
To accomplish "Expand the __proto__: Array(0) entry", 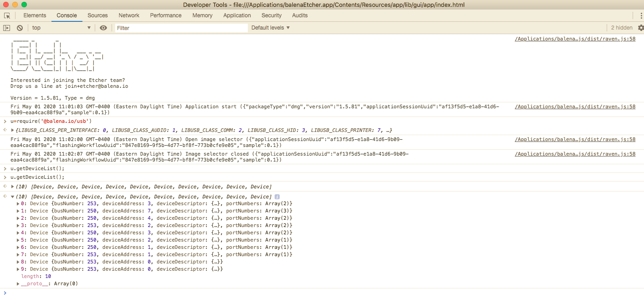I will [18, 284].
